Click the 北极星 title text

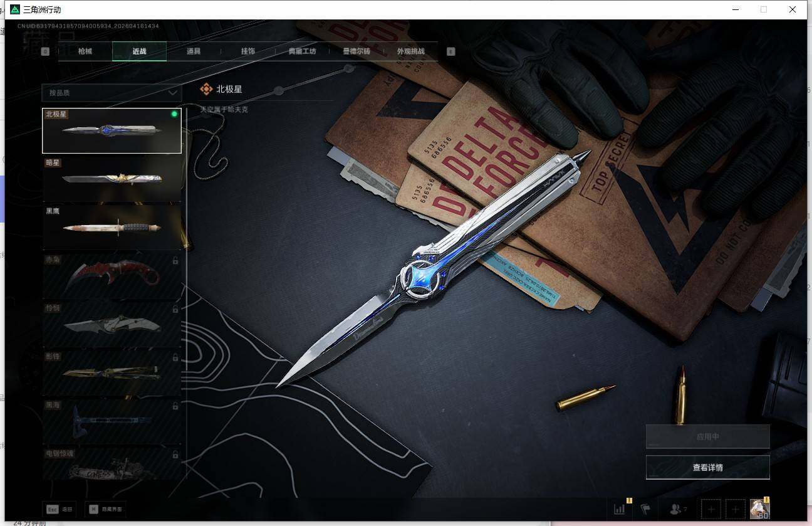click(229, 89)
